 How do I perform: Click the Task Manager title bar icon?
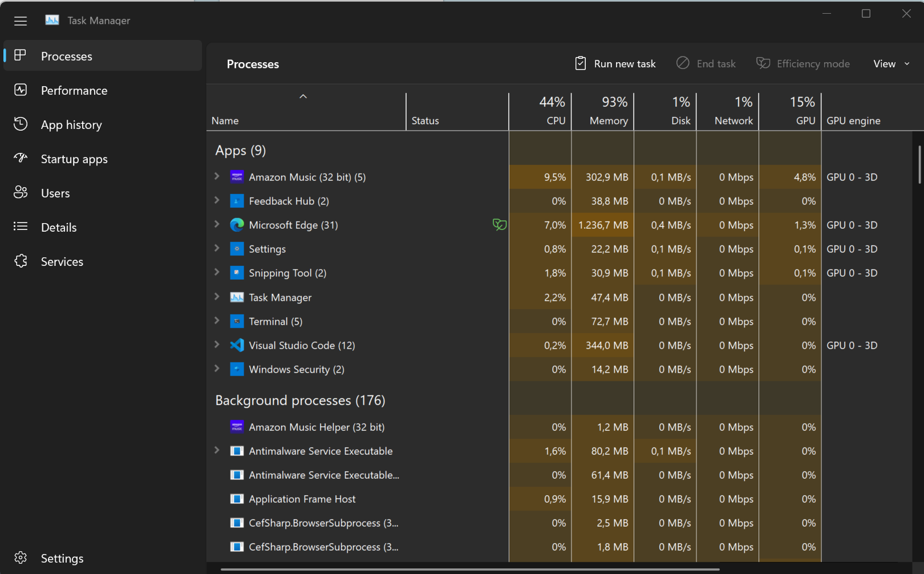pyautogui.click(x=52, y=20)
